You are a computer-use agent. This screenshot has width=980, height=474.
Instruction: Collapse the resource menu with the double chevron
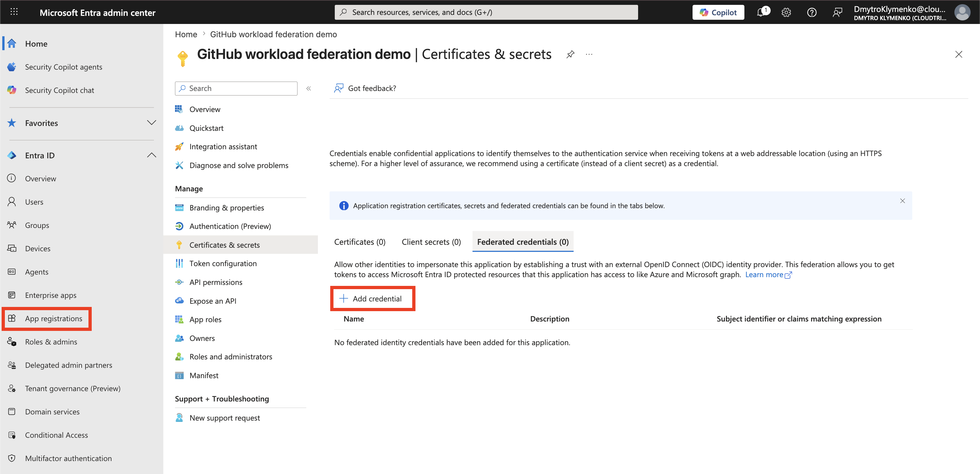309,88
